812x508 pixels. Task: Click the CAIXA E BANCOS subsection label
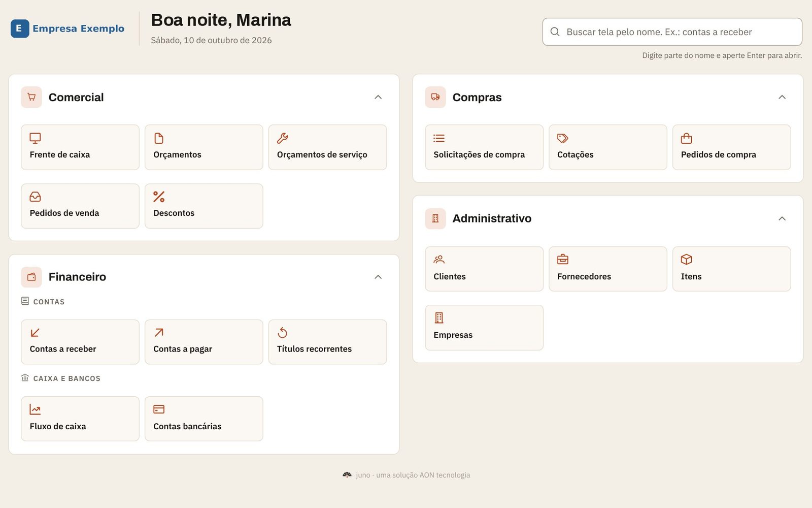(x=67, y=378)
